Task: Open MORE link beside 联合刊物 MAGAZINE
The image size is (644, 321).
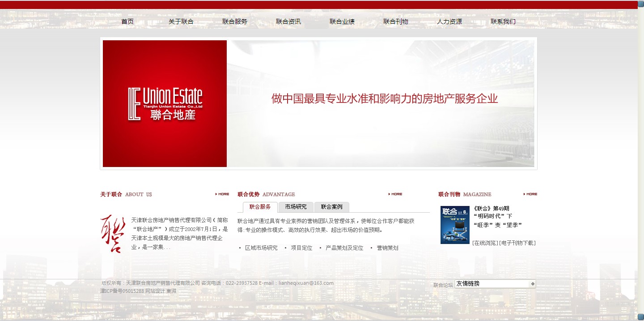Action: click(530, 194)
